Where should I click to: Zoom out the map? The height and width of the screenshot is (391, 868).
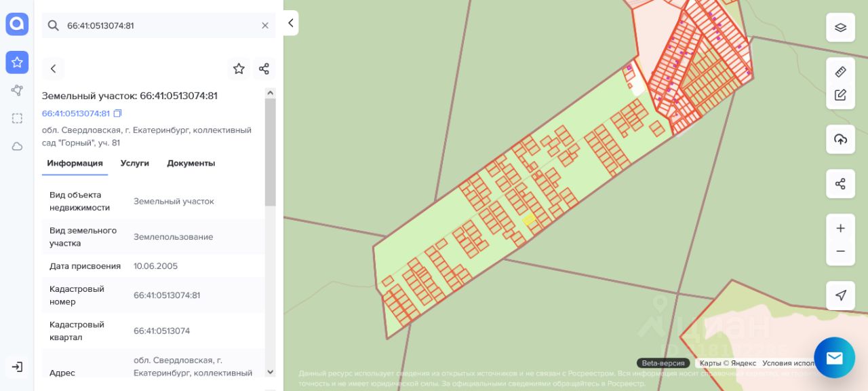(x=840, y=251)
